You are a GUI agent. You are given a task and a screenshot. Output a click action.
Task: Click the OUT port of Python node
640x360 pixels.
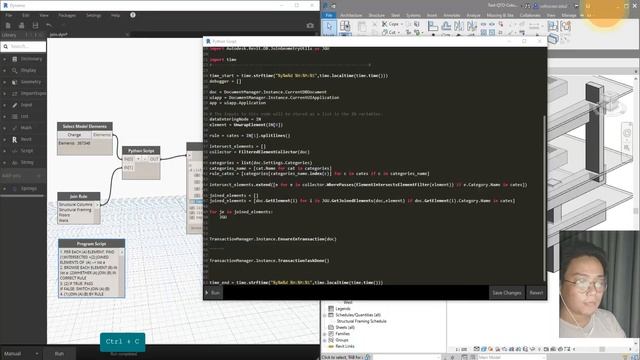[x=154, y=159]
